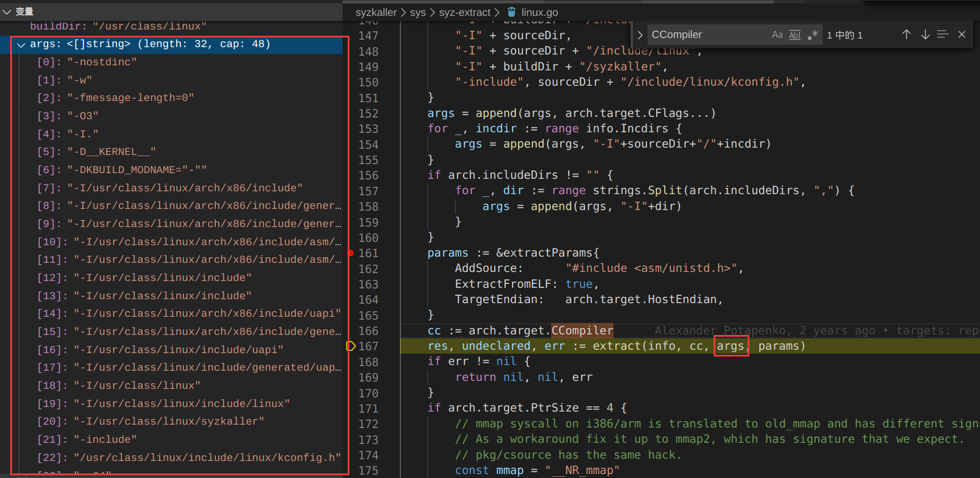Collapse the 变量 variables section
This screenshot has width=980, height=478.
coord(7,11)
